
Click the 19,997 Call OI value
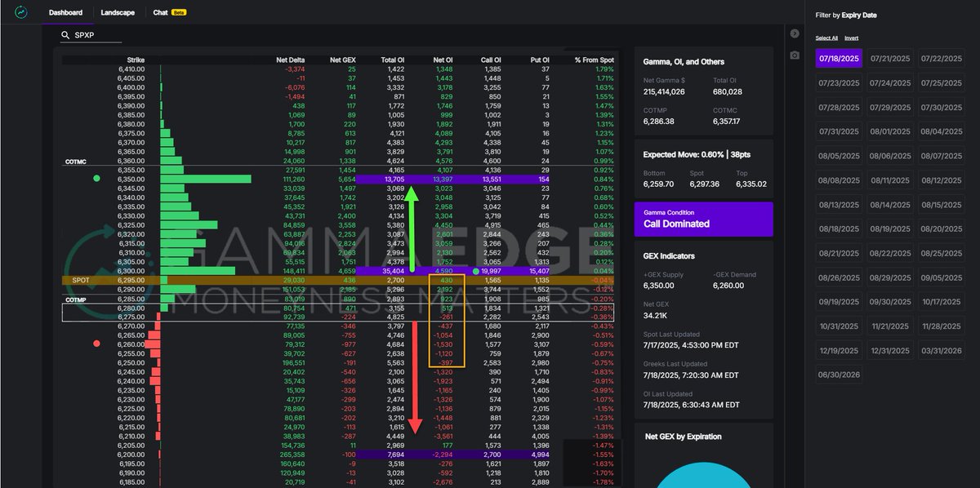[x=492, y=270]
